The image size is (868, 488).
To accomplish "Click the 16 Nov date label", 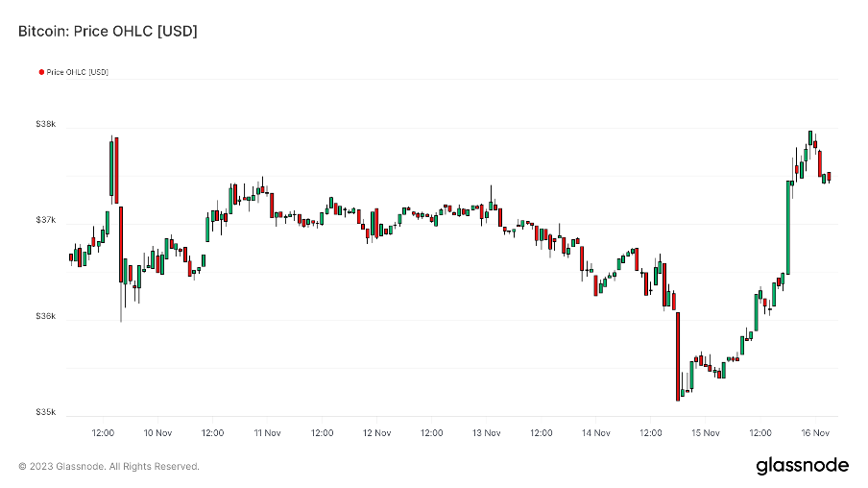I will click(x=815, y=433).
